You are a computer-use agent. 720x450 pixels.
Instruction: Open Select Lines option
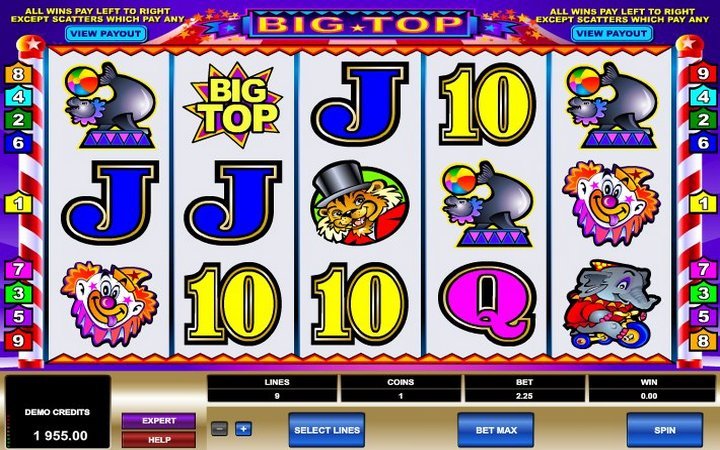tap(326, 430)
